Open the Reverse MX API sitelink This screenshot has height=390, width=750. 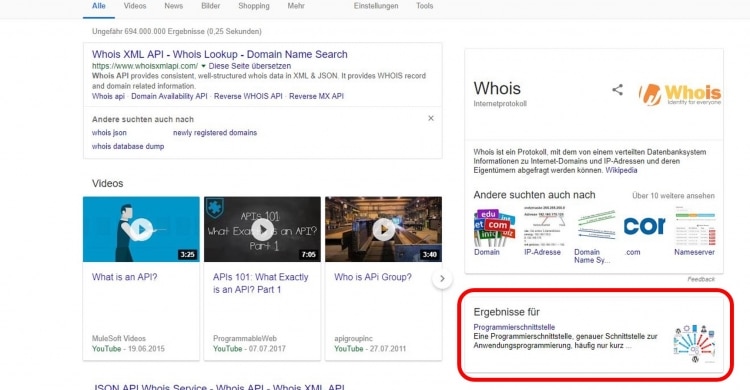(x=316, y=96)
